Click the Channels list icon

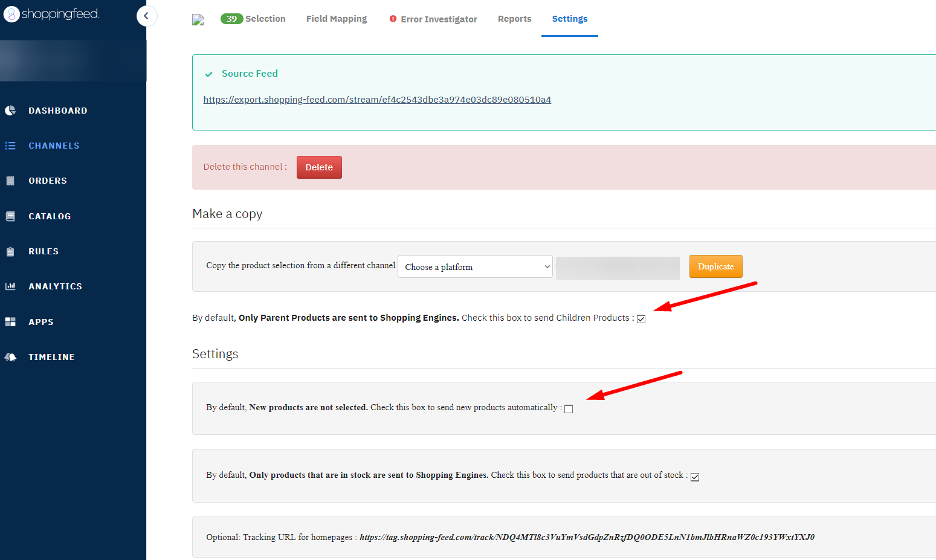[10, 146]
